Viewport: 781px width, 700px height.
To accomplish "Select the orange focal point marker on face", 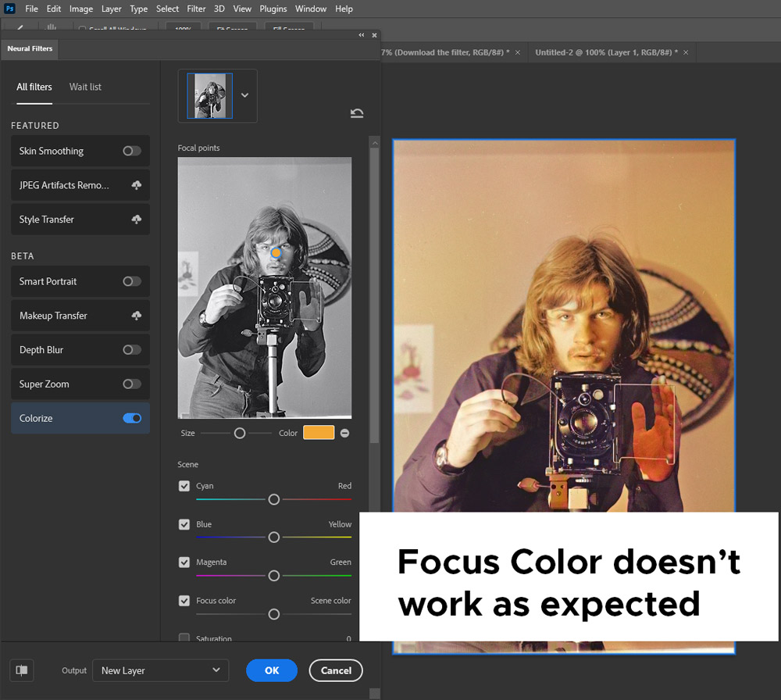I will 276,252.
